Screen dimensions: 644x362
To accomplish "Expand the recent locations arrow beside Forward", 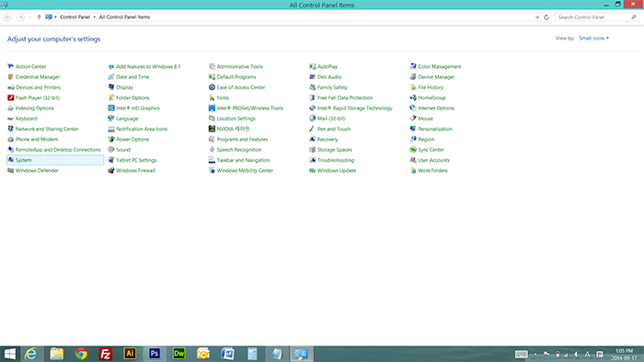I will click(30, 17).
